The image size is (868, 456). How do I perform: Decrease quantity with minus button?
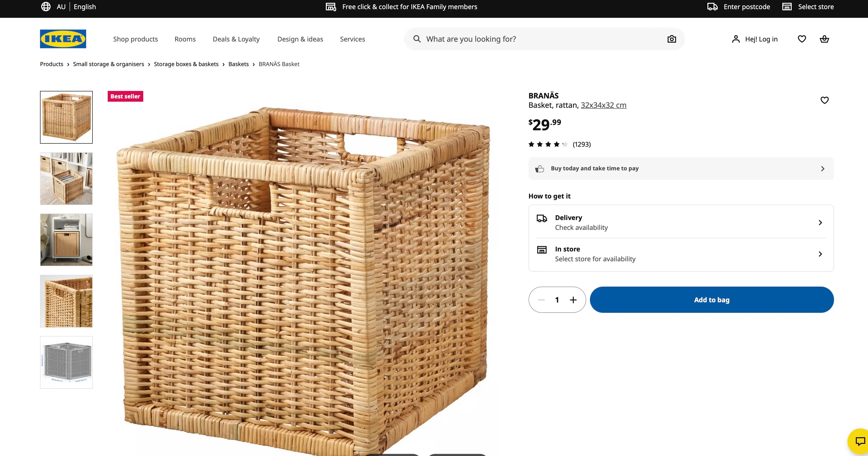tap(541, 300)
